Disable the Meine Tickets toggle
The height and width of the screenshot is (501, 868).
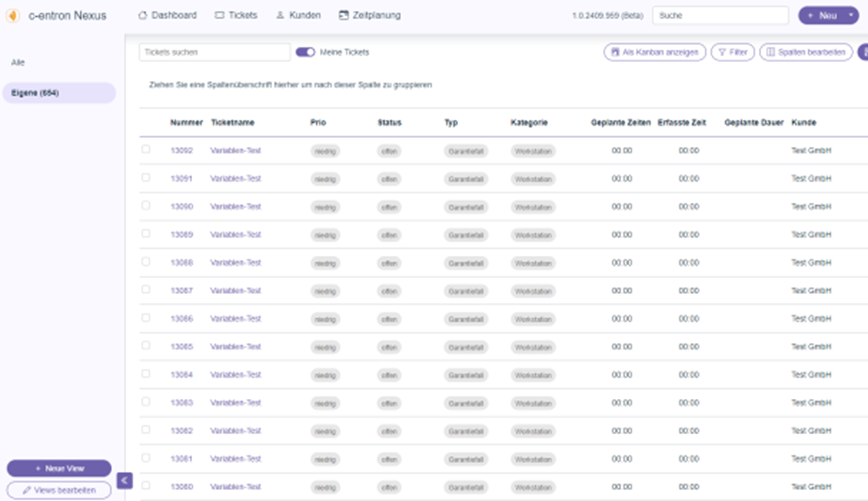305,52
